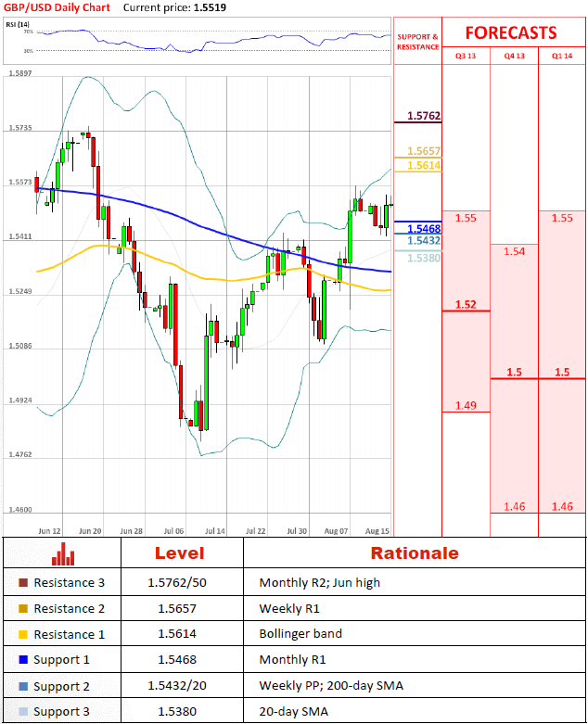Screen dimensions: 588x724
Task: Click the red bar chart icon in table header
Action: (63, 554)
